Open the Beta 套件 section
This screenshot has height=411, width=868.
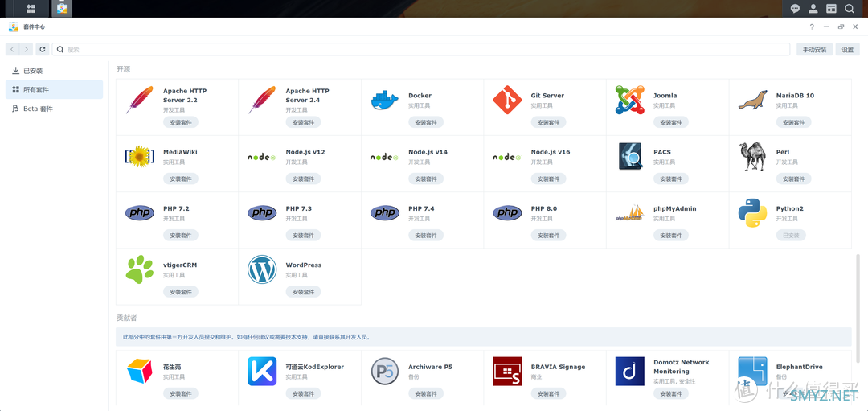point(55,109)
